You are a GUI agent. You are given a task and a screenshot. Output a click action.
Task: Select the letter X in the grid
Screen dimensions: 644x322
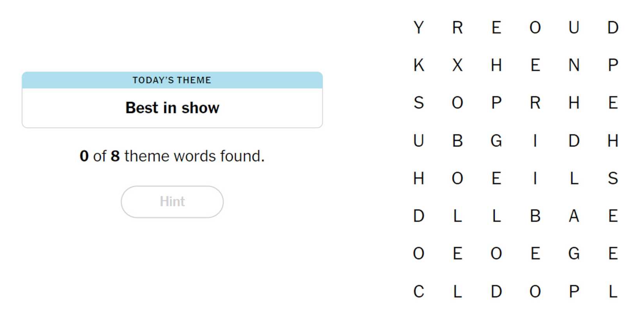457,65
